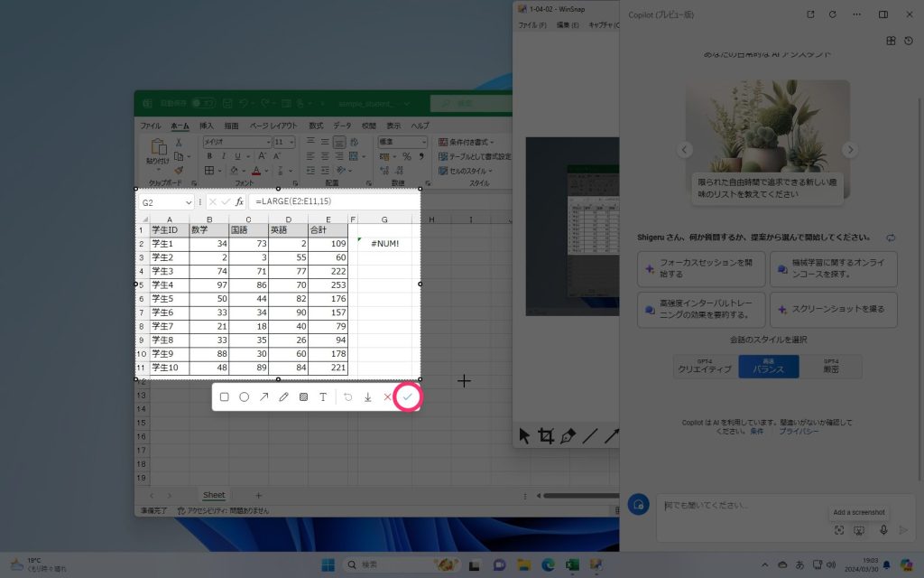
Task: Expand the Name Box dropdown showing G2
Action: coord(189,202)
